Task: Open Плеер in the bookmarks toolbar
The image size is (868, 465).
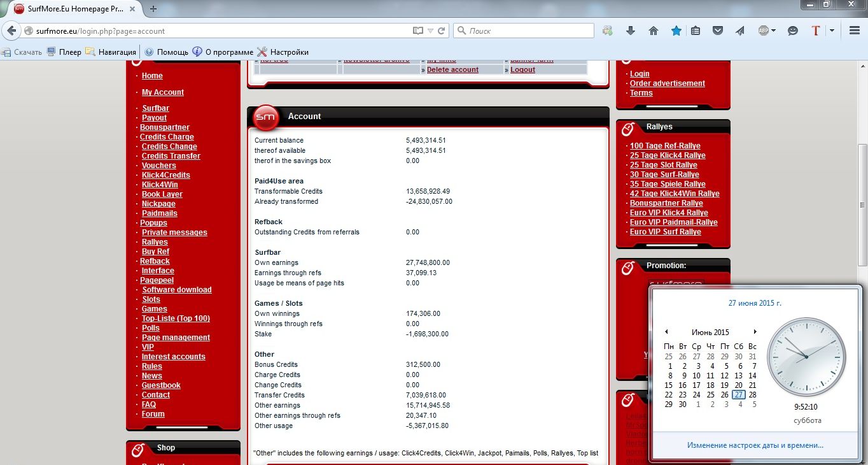Action: (64, 52)
